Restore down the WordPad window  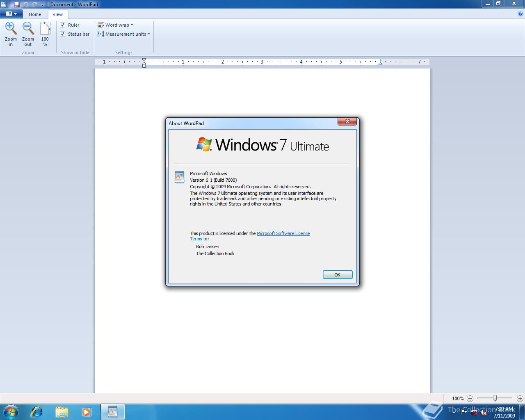tap(498, 4)
